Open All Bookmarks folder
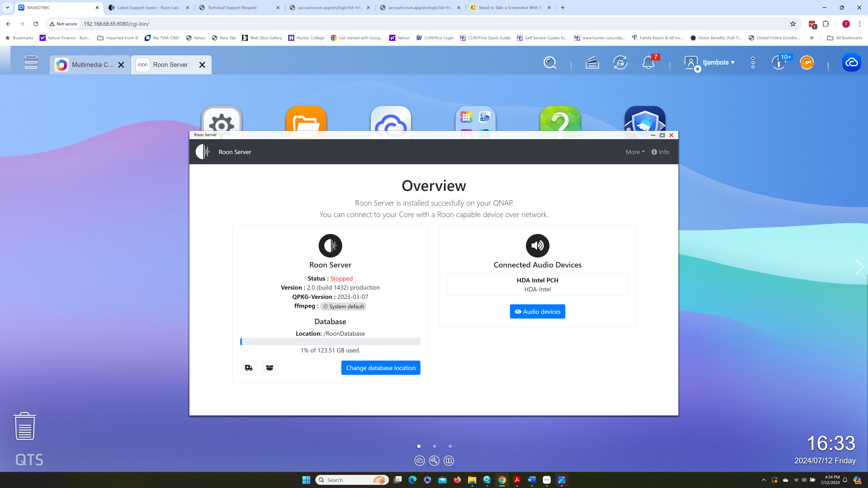This screenshot has width=868, height=488. (x=845, y=38)
